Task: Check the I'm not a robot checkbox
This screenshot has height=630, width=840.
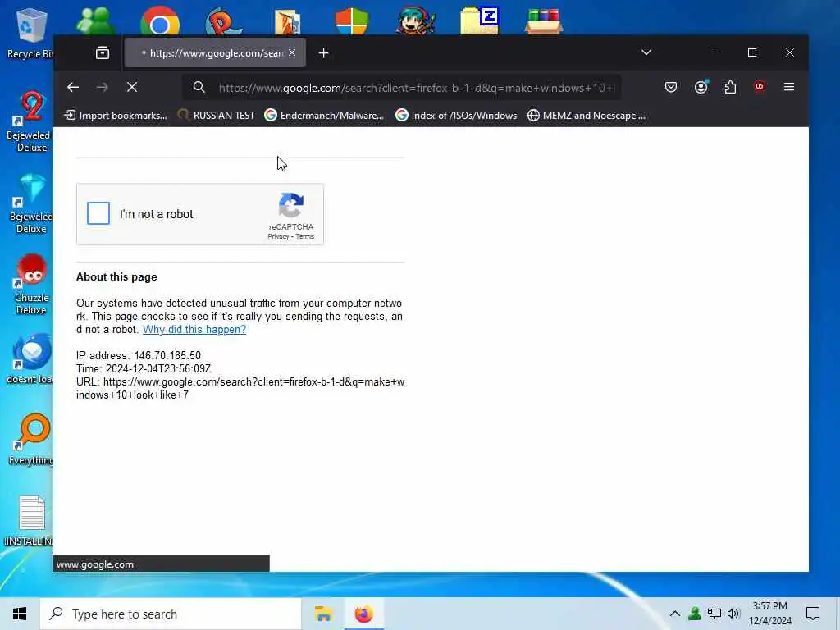Action: pyautogui.click(x=98, y=213)
